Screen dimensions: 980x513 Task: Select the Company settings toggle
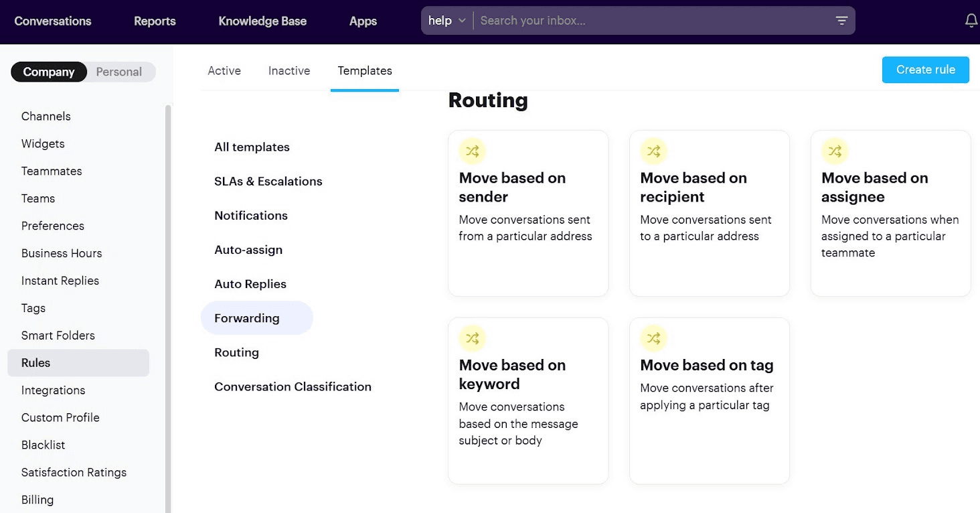pyautogui.click(x=49, y=72)
